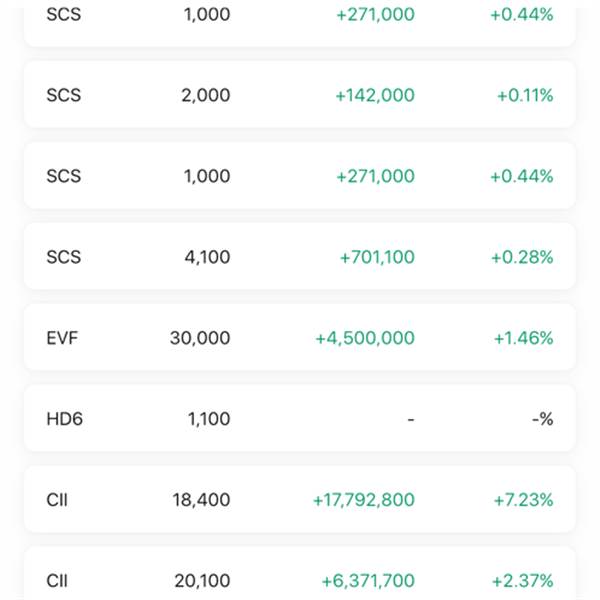This screenshot has width=600, height=600.
Task: Click the +142,000 profit amount
Action: [375, 95]
